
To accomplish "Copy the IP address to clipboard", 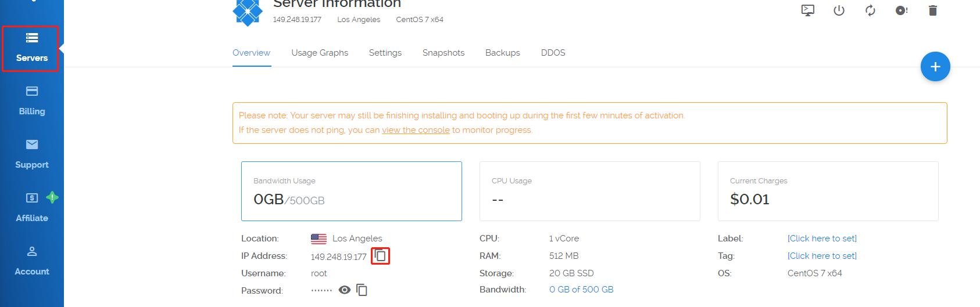I will pyautogui.click(x=380, y=255).
